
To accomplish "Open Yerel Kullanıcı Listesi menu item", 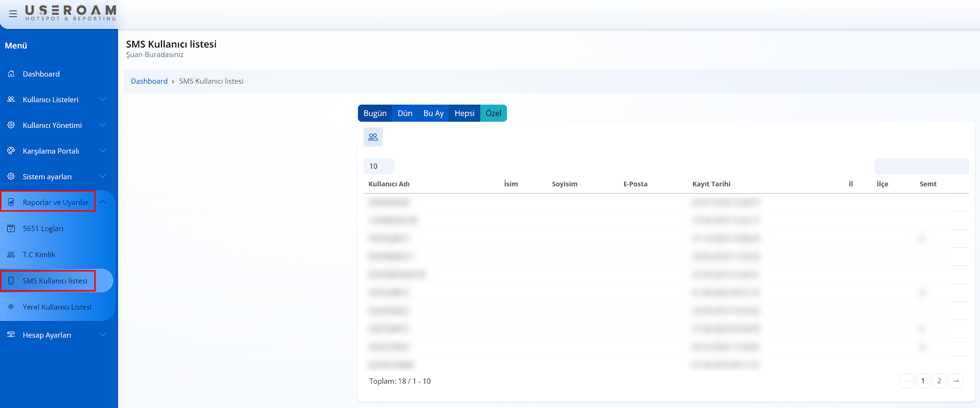I will (57, 307).
